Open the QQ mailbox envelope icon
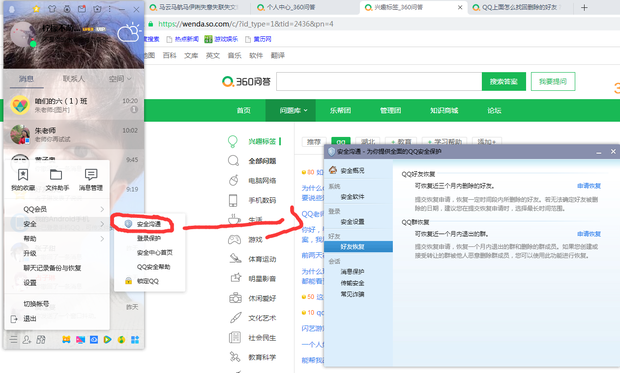The image size is (620, 373). (82, 9)
